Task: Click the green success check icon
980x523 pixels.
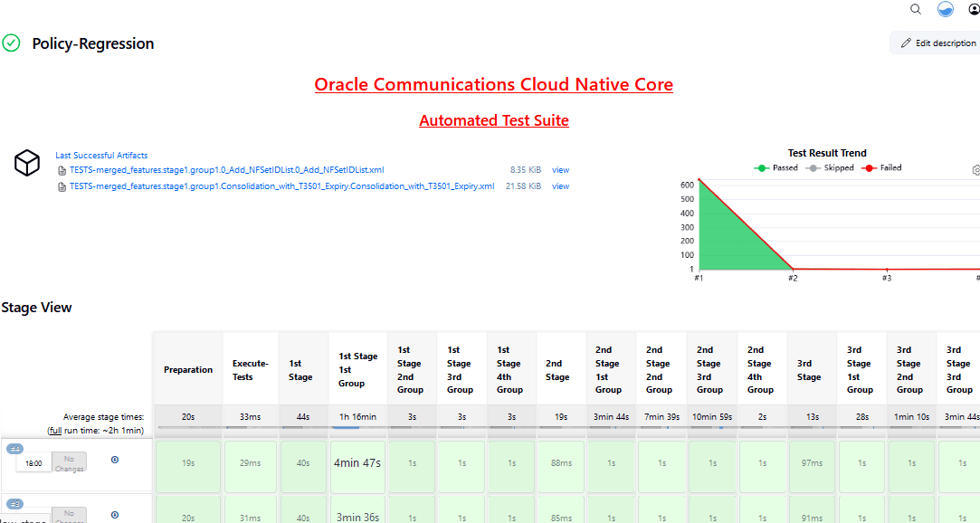Action: click(11, 43)
